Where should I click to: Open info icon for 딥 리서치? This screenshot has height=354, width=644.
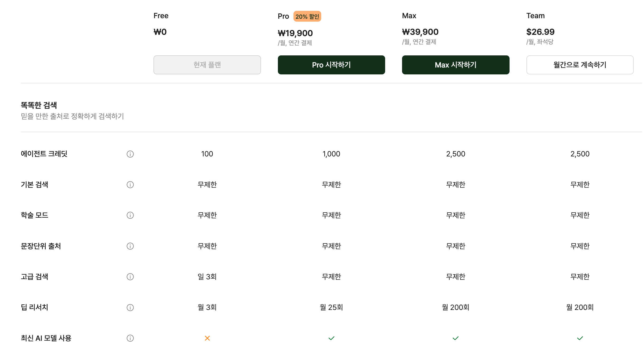coord(130,308)
